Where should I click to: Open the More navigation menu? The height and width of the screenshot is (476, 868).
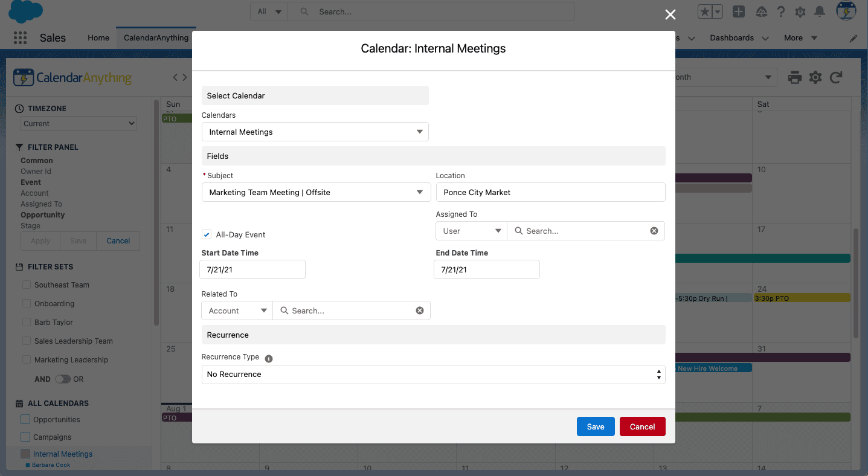tap(800, 37)
